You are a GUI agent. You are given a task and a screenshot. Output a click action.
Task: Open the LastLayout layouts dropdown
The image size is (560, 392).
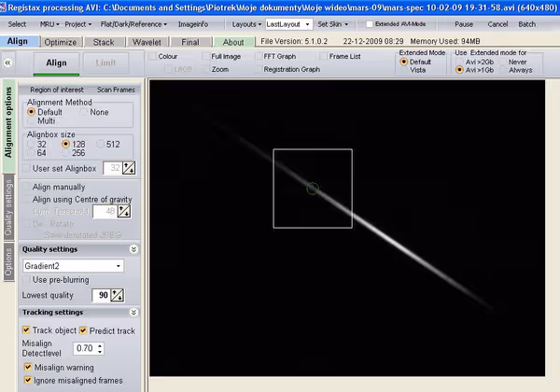pyautogui.click(x=305, y=23)
